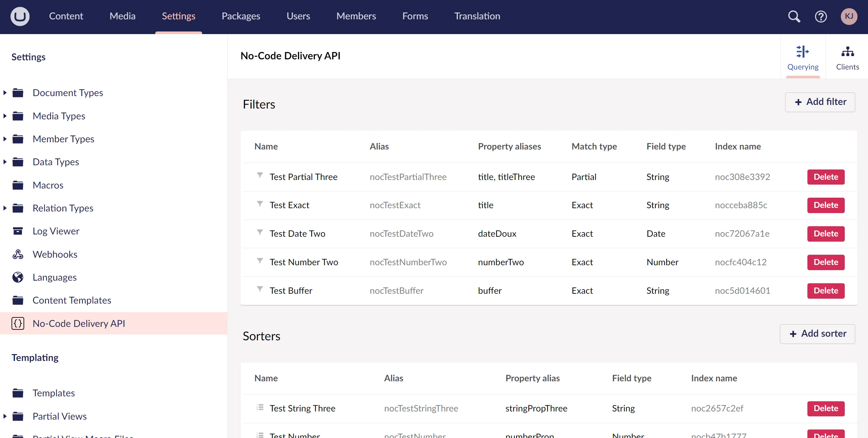868x438 pixels.
Task: Click the Add sorter button
Action: click(817, 334)
